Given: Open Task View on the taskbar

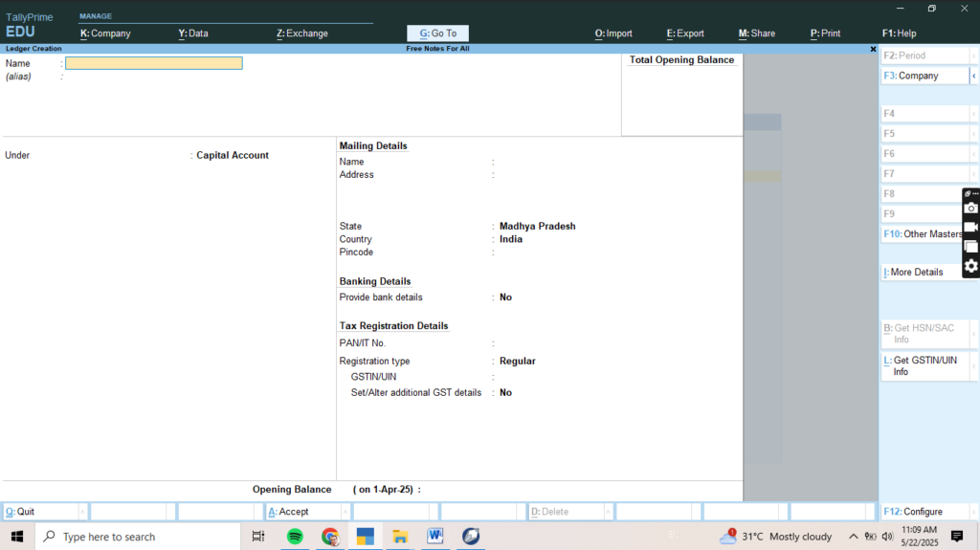Looking at the screenshot, I should [x=258, y=537].
